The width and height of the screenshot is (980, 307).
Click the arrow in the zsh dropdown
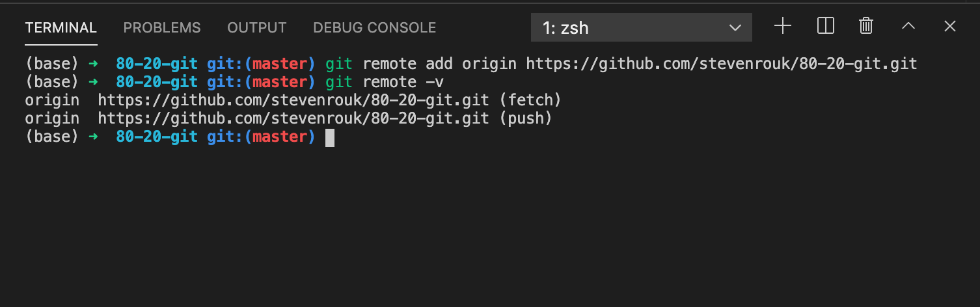(x=735, y=28)
